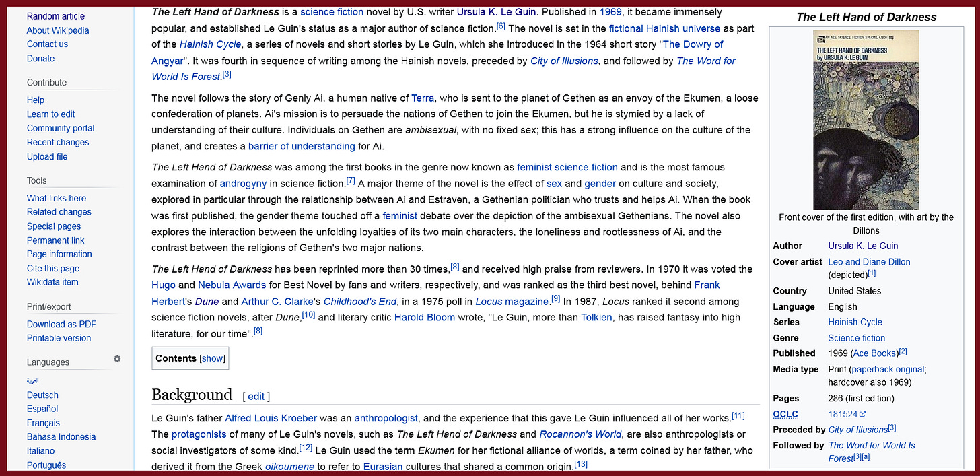
Task: Jump to citation [13] after common origin
Action: [581, 464]
